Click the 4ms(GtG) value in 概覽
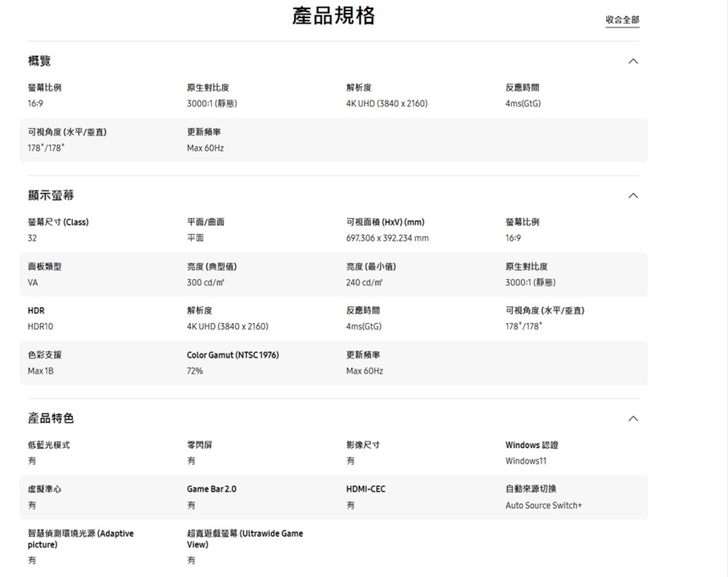This screenshot has height=577, width=728. [x=523, y=103]
